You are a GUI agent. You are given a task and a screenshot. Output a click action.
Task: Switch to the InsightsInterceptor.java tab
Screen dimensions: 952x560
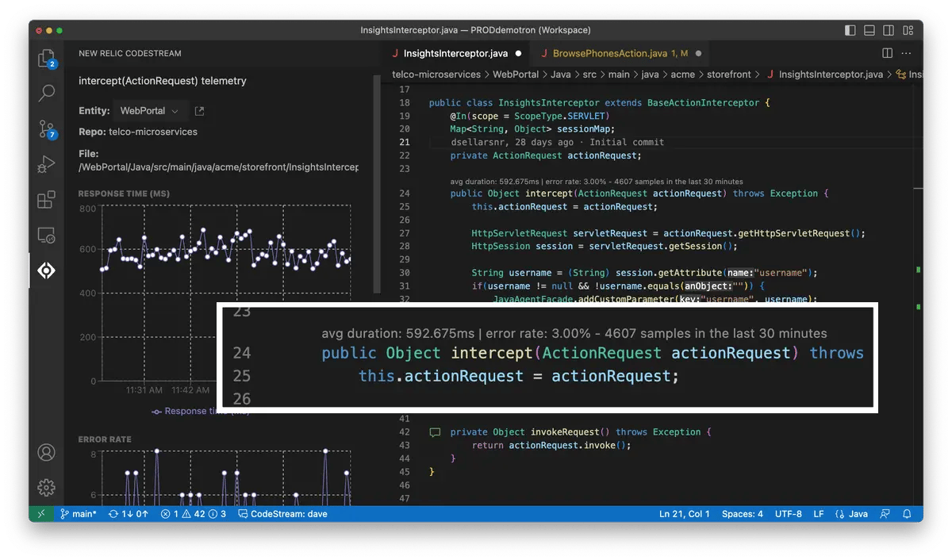455,53
